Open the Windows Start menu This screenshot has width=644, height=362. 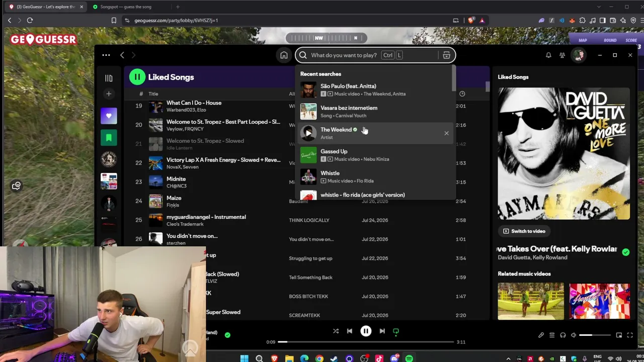click(x=244, y=358)
